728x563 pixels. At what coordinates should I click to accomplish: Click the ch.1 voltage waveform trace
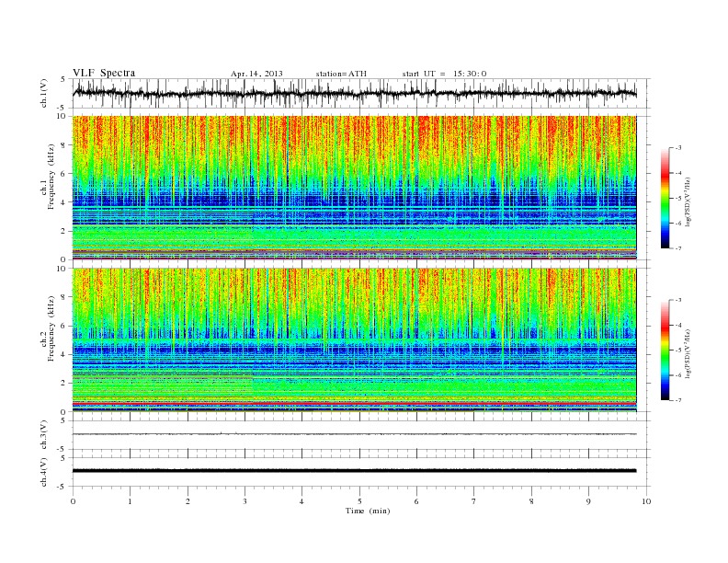pyautogui.click(x=354, y=93)
